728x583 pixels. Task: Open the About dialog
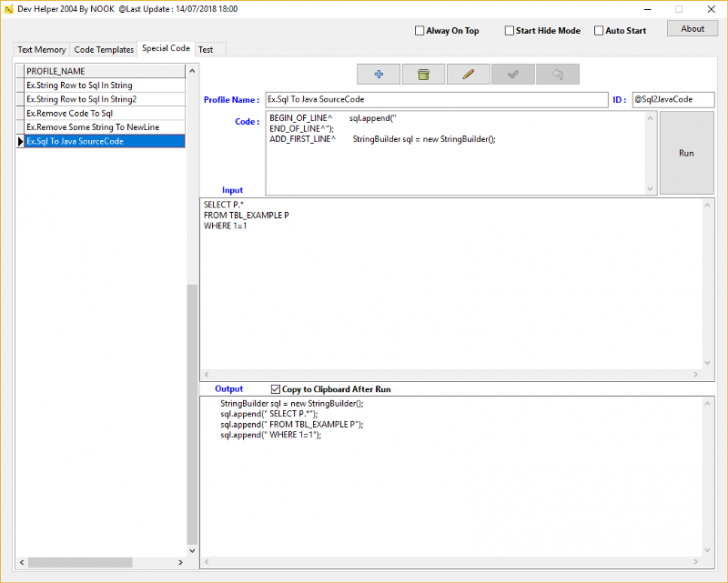click(x=692, y=29)
